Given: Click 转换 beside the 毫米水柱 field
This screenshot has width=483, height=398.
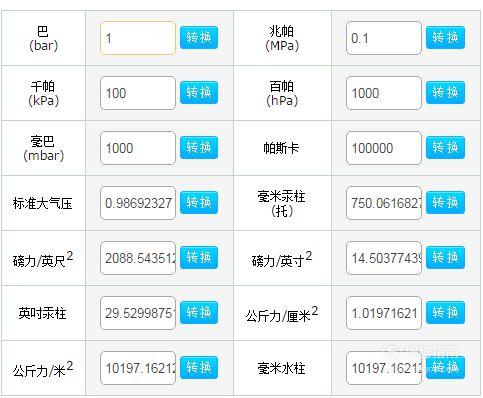Looking at the screenshot, I should [445, 367].
